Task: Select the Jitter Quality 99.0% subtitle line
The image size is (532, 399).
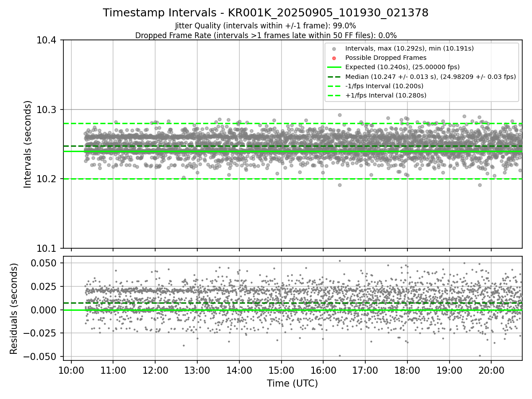Action: point(266,26)
